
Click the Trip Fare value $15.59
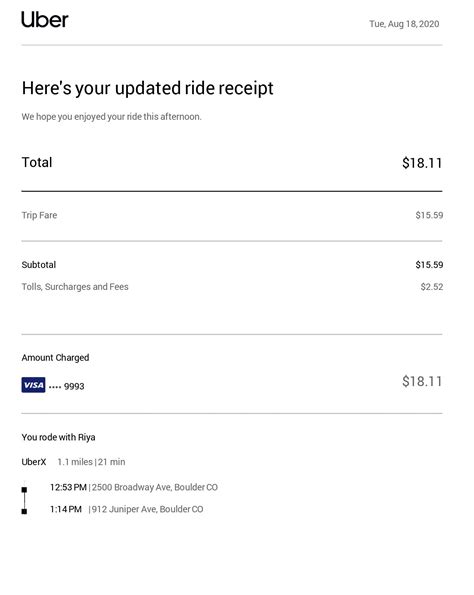click(429, 215)
